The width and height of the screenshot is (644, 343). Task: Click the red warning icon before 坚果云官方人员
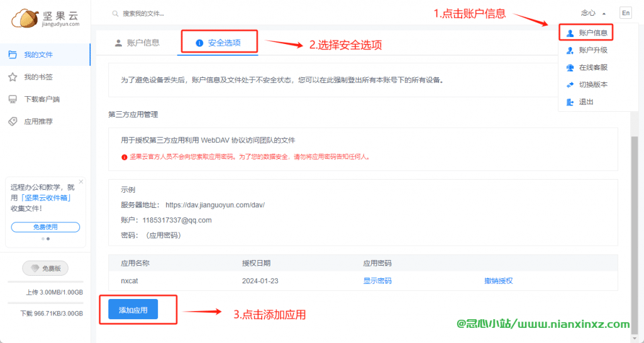click(124, 156)
